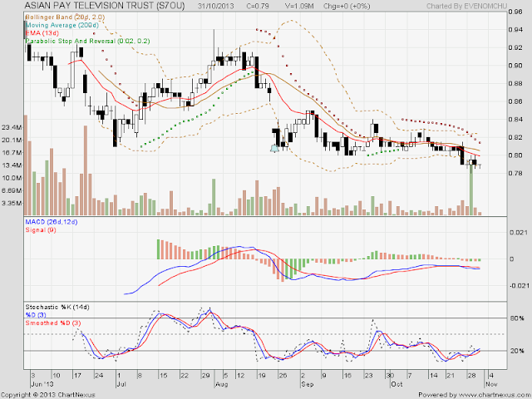Click the Jul month label

click(121, 384)
